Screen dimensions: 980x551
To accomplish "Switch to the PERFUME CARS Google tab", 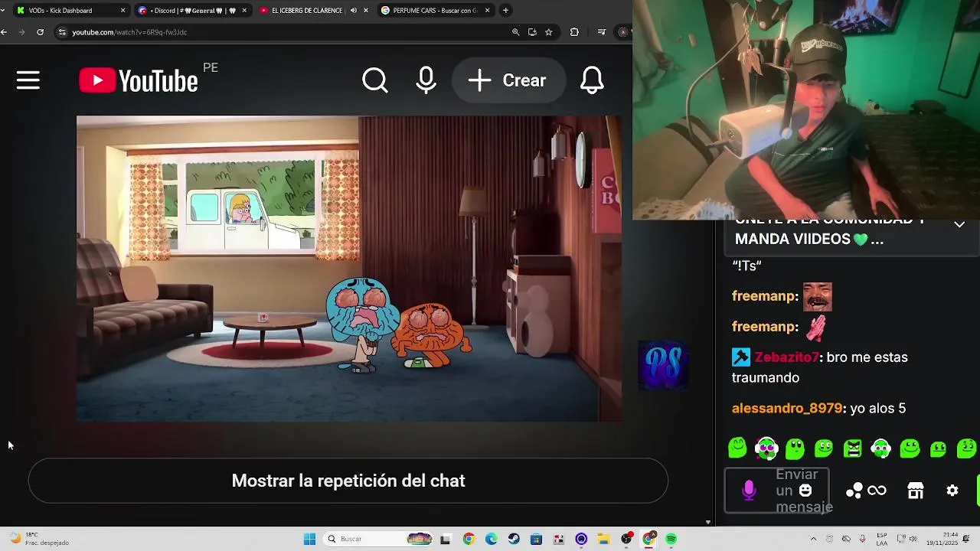I will 433,11.
